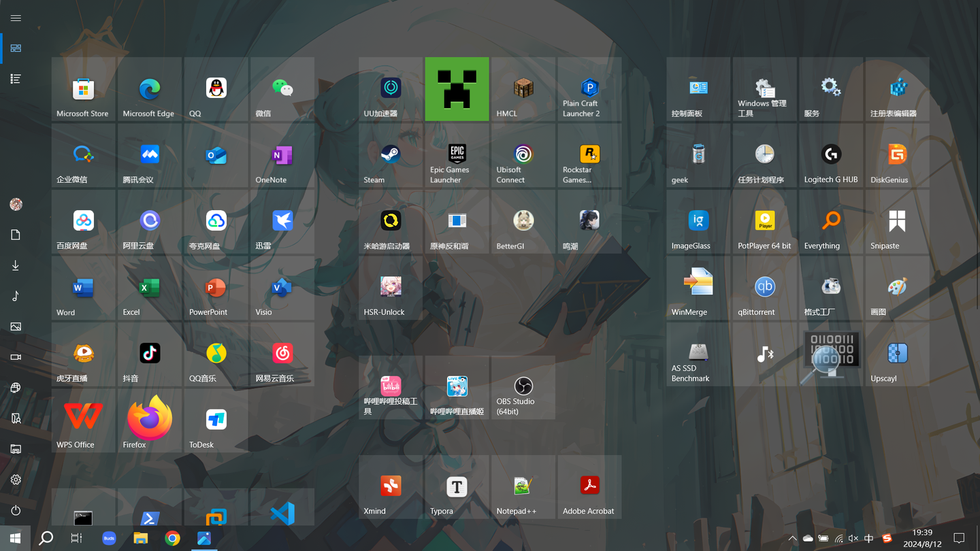Screen dimensions: 980x551
Task: Click the muted volume tray icon
Action: pos(853,538)
